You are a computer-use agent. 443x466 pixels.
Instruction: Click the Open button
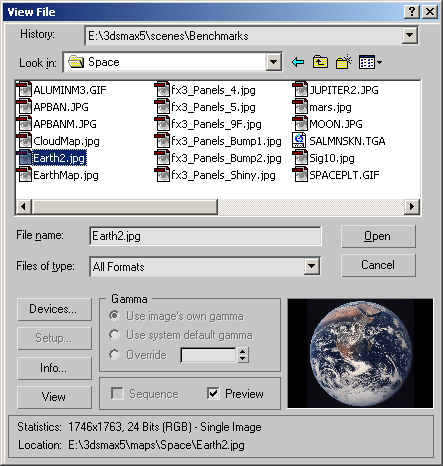(x=378, y=236)
